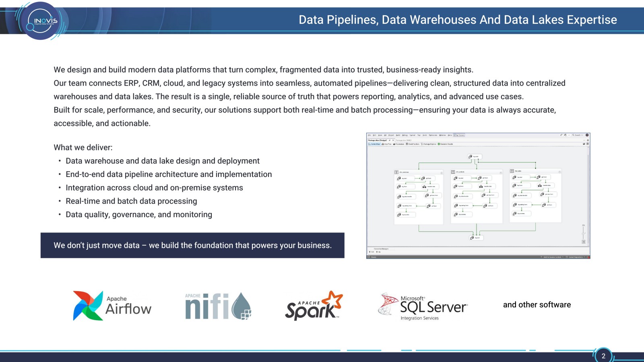Switch to the Data Flow tab
644x362 pixels.
[387, 144]
